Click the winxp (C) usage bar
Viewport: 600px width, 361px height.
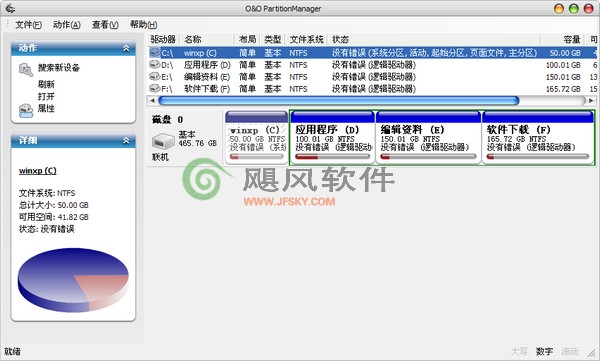coord(257,157)
